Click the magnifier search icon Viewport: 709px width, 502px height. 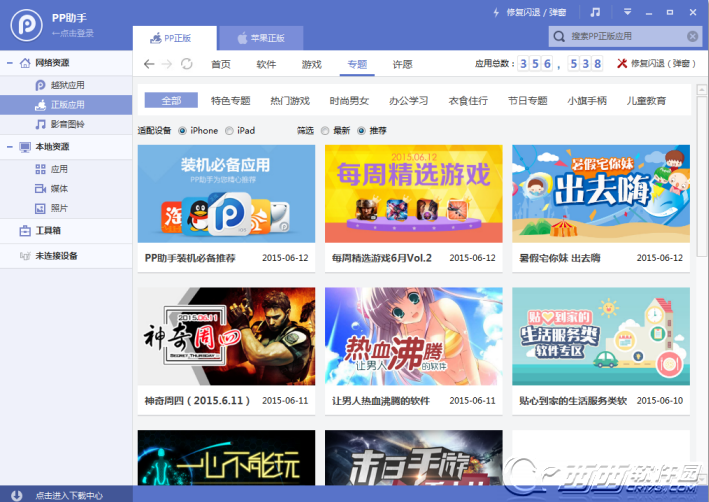click(559, 36)
